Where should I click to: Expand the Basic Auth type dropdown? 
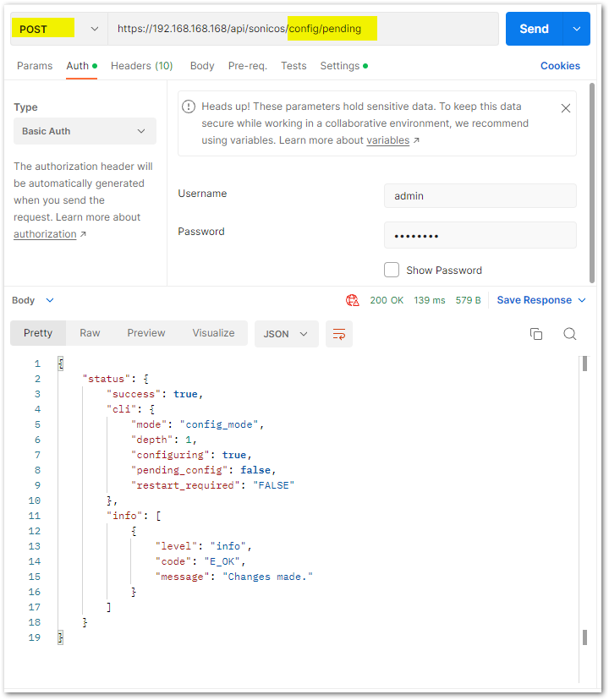click(x=85, y=131)
